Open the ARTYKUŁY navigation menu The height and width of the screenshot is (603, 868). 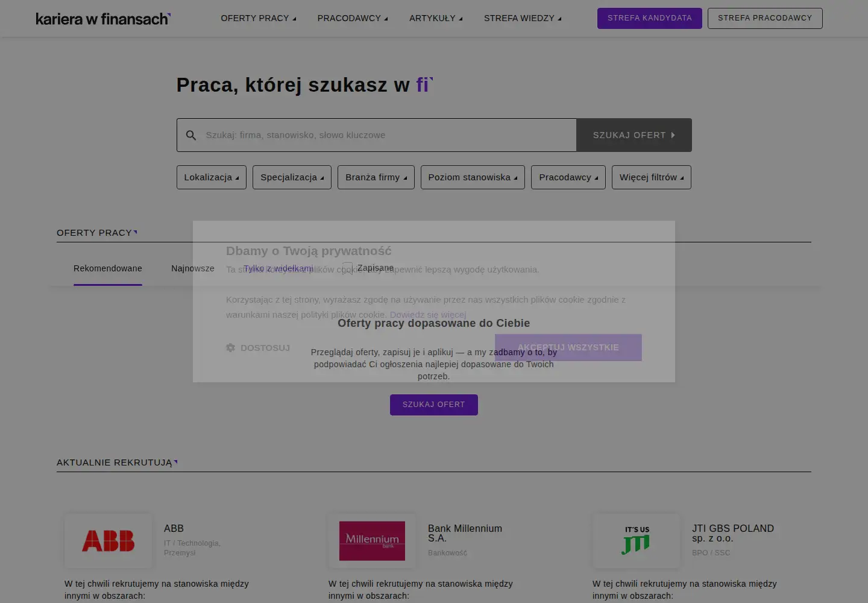(436, 18)
